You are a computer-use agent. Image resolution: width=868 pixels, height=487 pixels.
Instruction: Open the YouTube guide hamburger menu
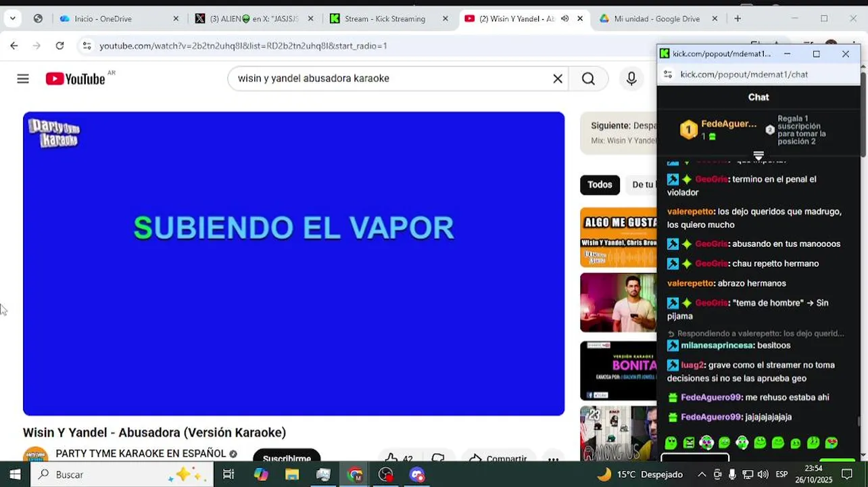coord(23,79)
